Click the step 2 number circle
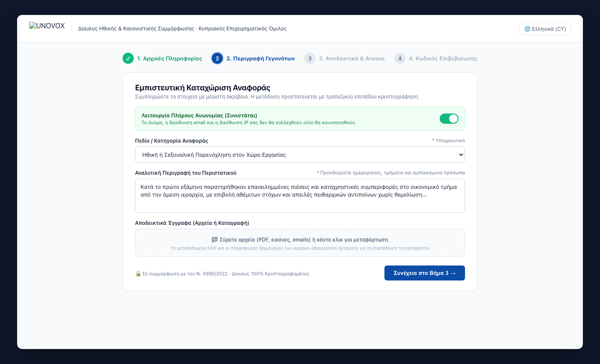Screen dimensions: 600x364 click(217, 58)
